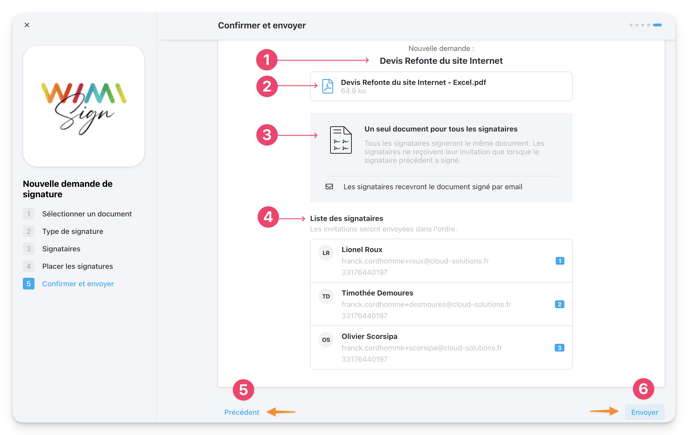Jump to the Signataires step
Screen dimensions: 688x435
click(61, 249)
